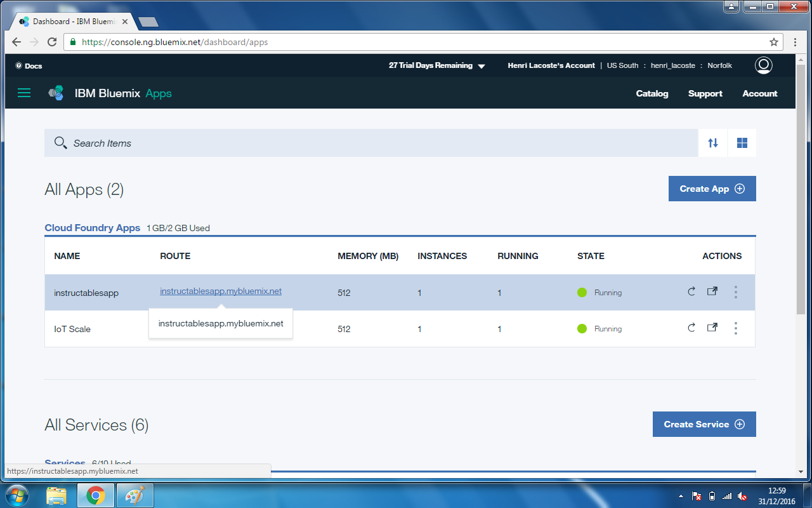This screenshot has width=812, height=508.
Task: Open File Explorer from the taskbar
Action: (x=56, y=495)
